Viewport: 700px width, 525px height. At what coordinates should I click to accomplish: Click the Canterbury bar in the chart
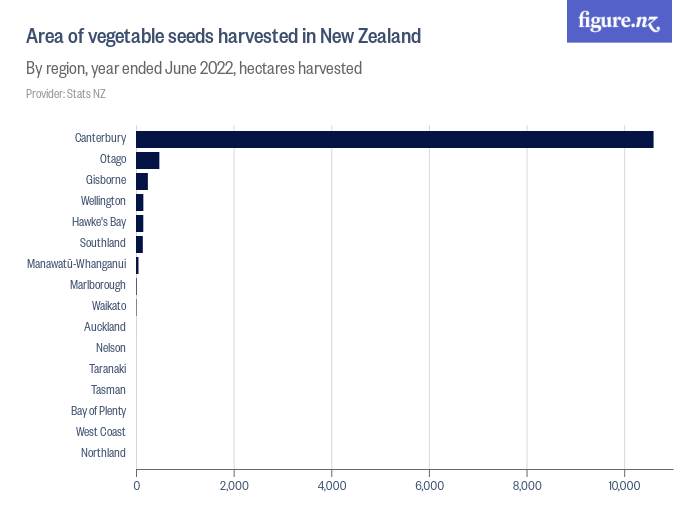coord(394,139)
